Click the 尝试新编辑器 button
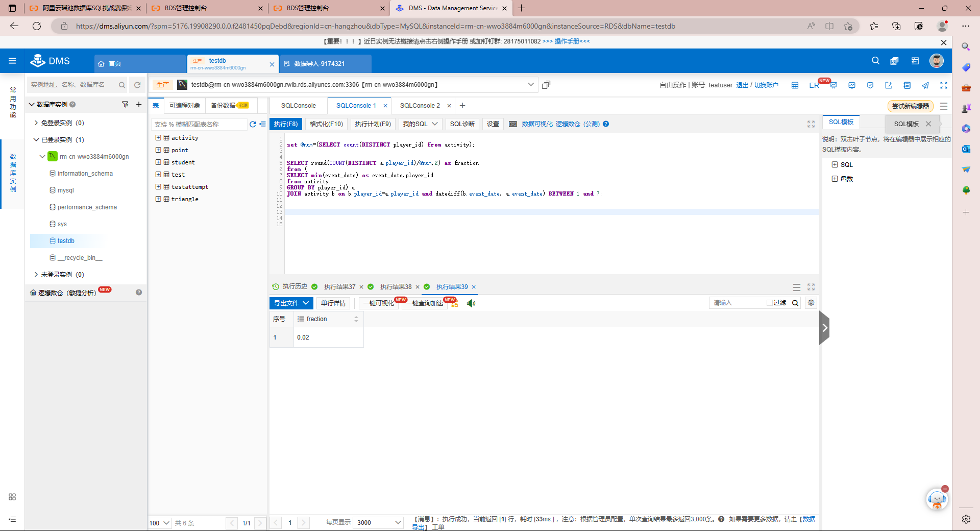The image size is (980, 531). point(911,106)
